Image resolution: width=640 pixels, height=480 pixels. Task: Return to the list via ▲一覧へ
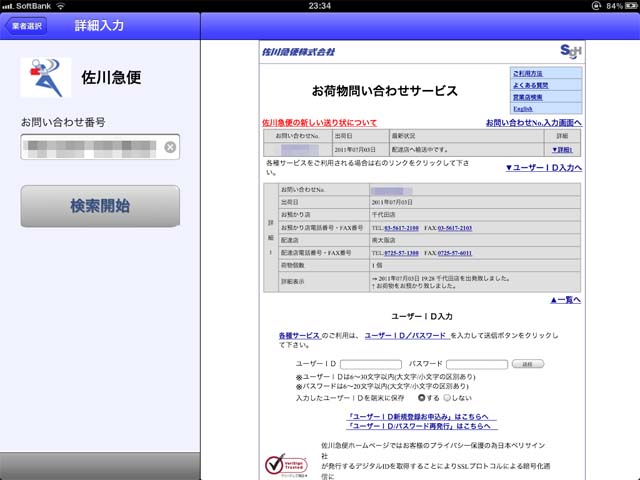565,300
